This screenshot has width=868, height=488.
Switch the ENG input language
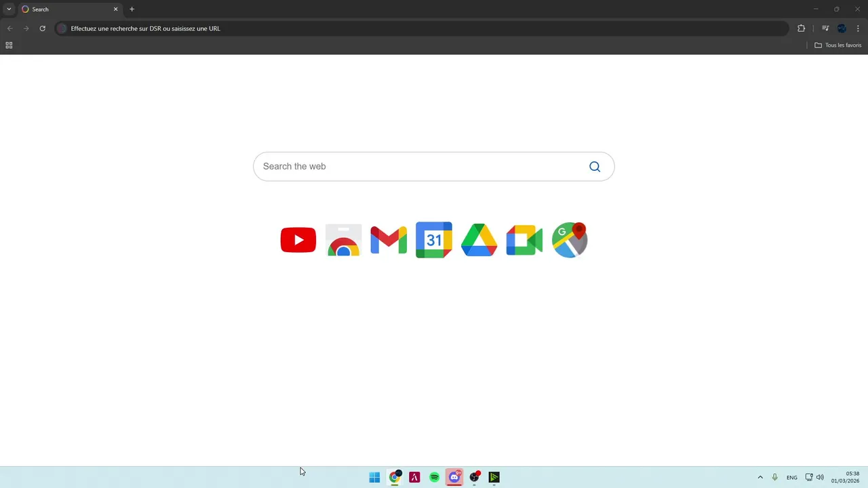click(x=792, y=478)
